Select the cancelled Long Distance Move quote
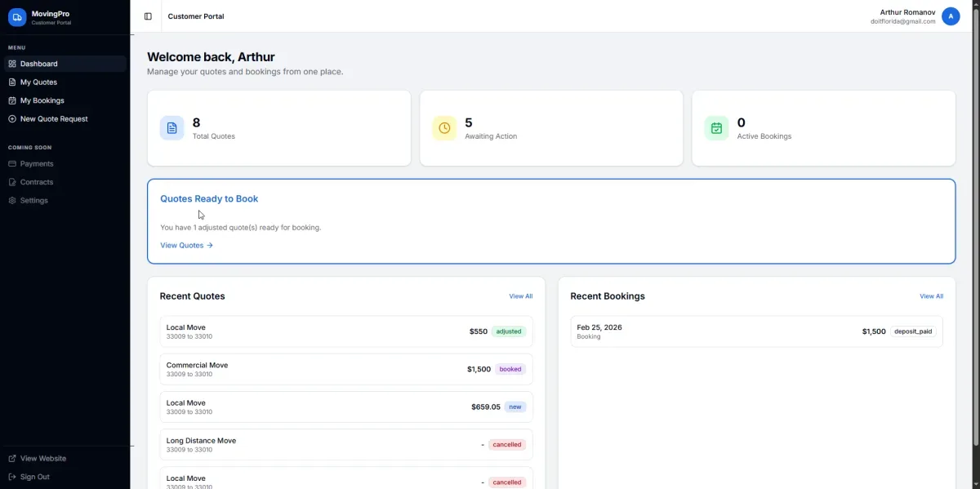Screen dimensions: 980x489 point(345,444)
